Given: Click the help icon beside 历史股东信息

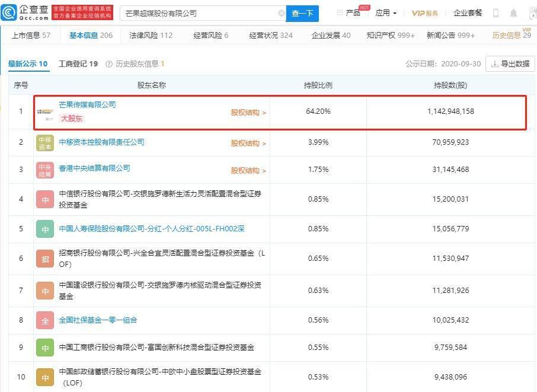Looking at the screenshot, I should [x=109, y=64].
